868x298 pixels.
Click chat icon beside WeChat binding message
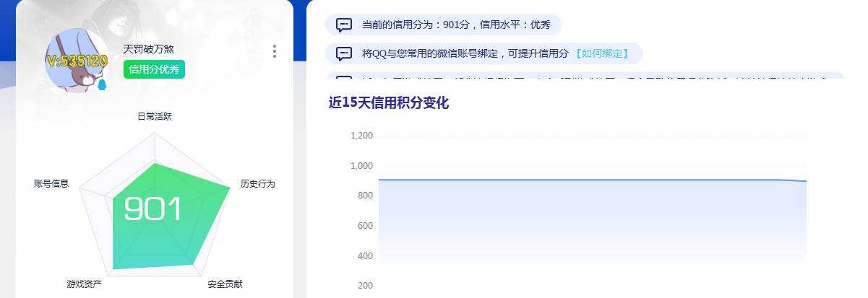tap(345, 53)
